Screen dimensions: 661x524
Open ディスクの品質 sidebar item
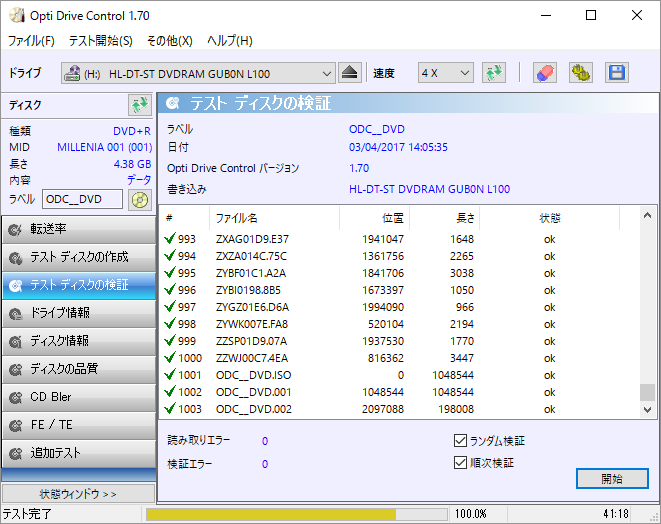click(x=79, y=369)
